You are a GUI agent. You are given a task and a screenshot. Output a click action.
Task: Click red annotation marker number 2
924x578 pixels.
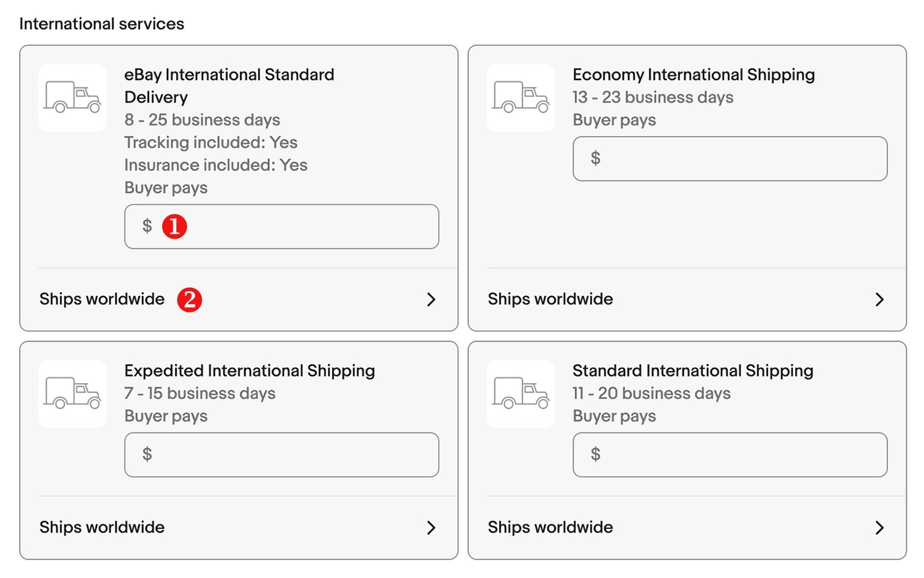189,299
